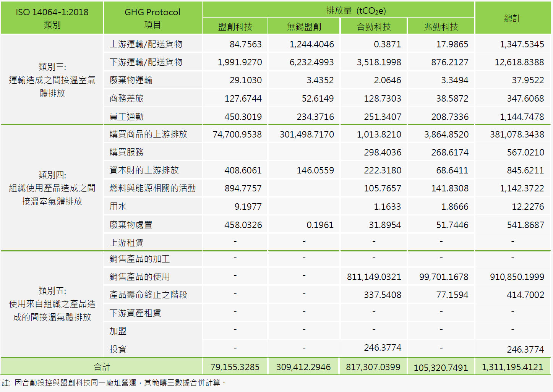Image resolution: width=553 pixels, height=392 pixels.
Task: Select the value 1,991.9270
Action: 240,62
